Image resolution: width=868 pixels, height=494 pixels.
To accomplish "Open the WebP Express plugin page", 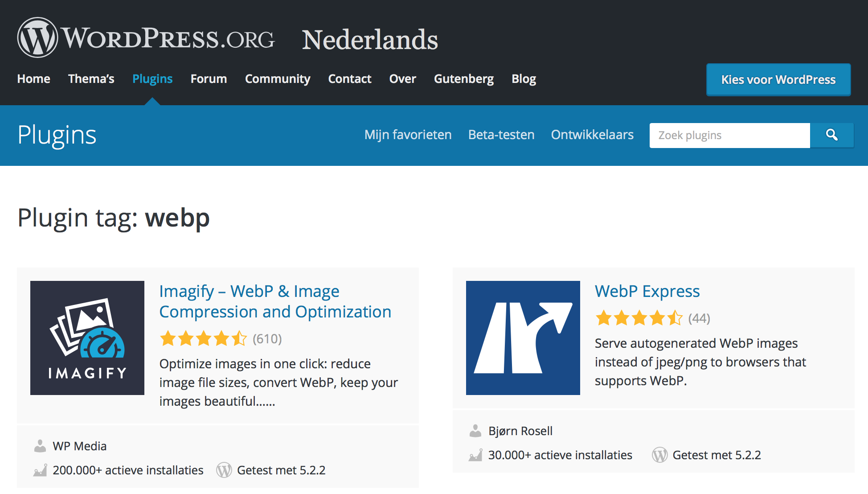I will point(647,291).
